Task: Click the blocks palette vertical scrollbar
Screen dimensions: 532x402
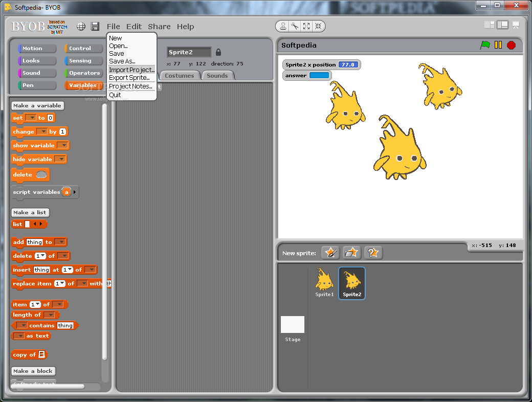Action: (x=104, y=232)
